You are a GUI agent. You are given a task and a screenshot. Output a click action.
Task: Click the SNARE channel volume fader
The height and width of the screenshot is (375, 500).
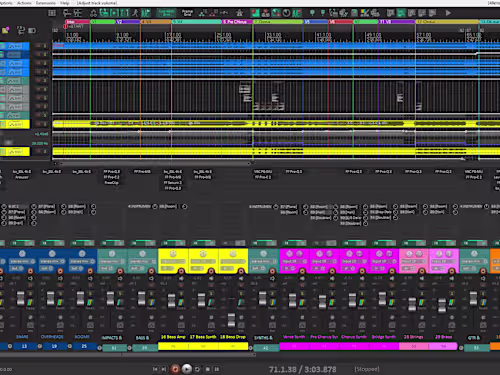point(21,298)
